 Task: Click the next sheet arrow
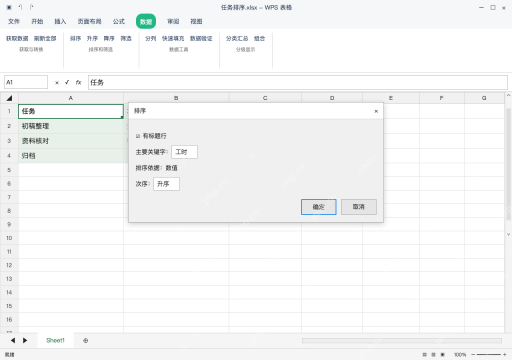coord(25,340)
